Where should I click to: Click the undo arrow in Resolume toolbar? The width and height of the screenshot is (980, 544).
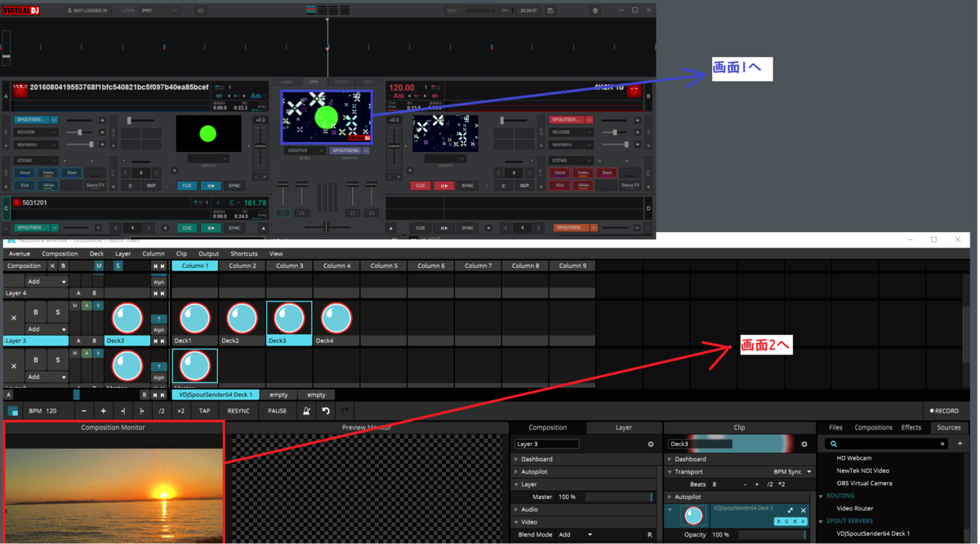coord(326,411)
